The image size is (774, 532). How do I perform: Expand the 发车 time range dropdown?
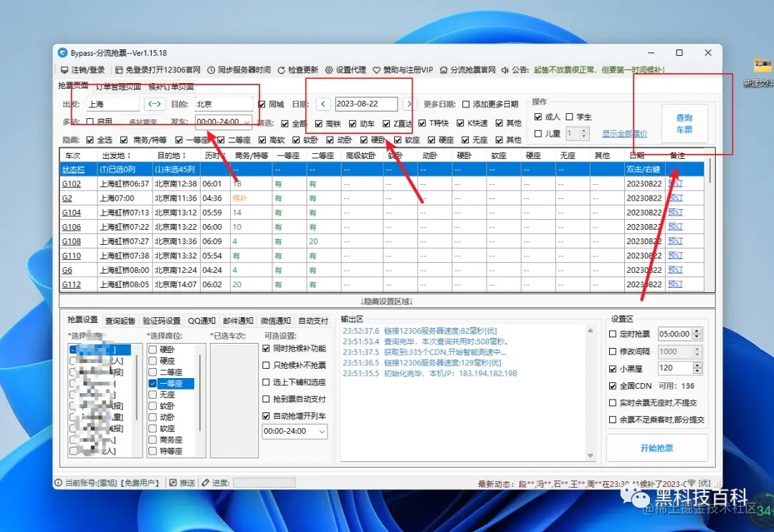(x=247, y=122)
